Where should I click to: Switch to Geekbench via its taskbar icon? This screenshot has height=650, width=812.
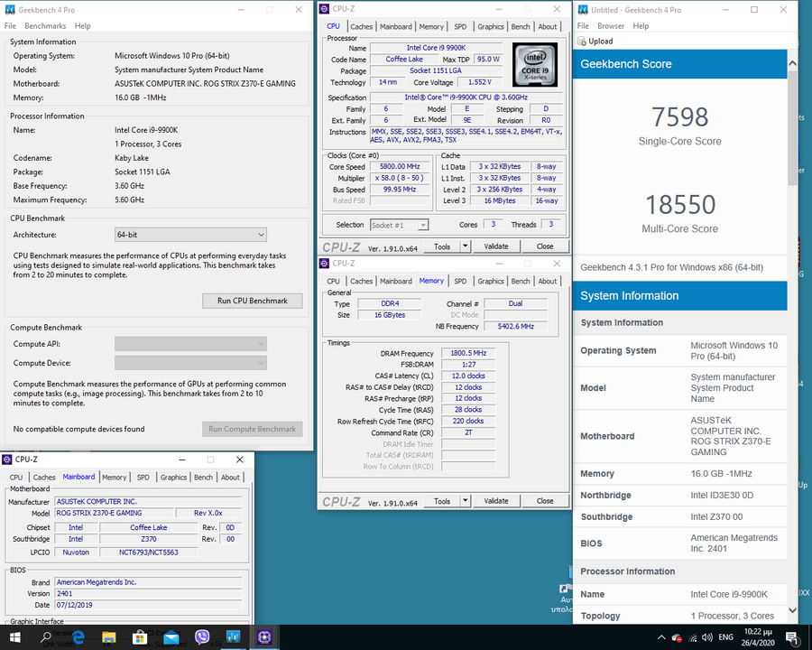(233, 637)
